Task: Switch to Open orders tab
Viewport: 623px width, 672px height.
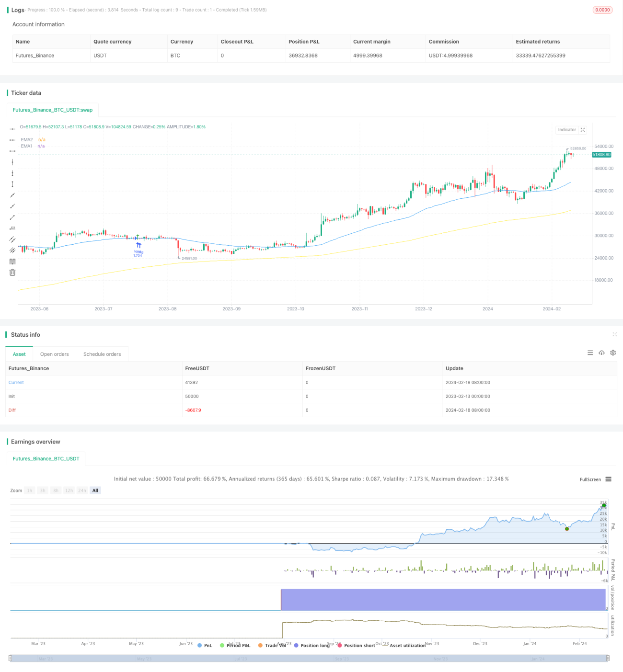Action: (55, 354)
